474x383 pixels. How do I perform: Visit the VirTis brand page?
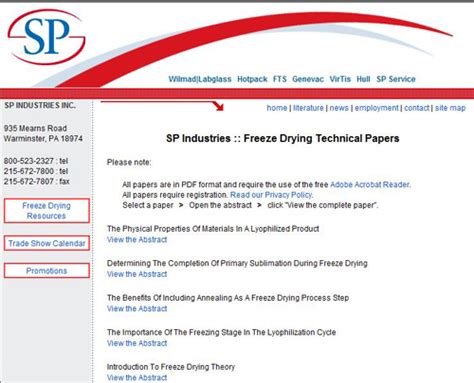[x=340, y=79]
